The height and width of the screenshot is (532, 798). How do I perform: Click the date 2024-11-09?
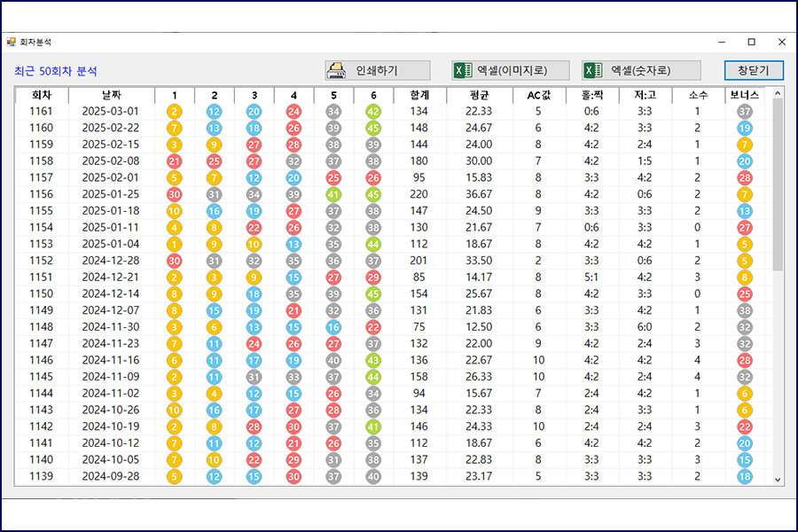pyautogui.click(x=111, y=377)
